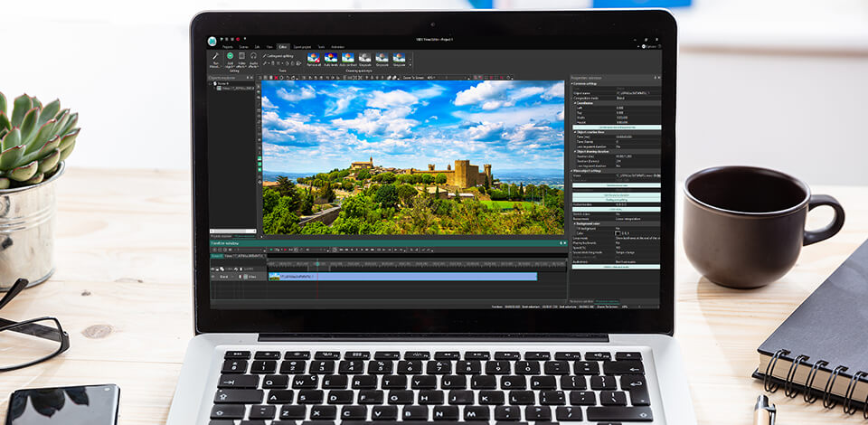This screenshot has height=425, width=868.
Task: Open the Video effects menu
Action: click(241, 60)
